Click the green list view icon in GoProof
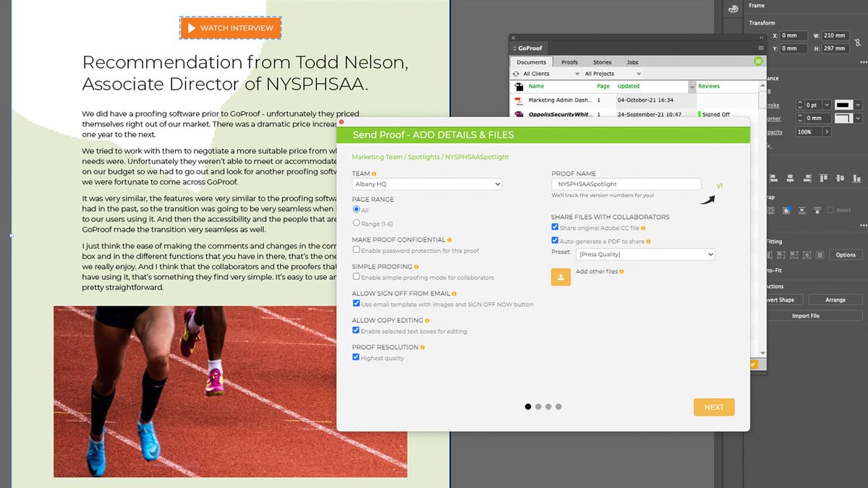The image size is (868, 488). coord(758,61)
